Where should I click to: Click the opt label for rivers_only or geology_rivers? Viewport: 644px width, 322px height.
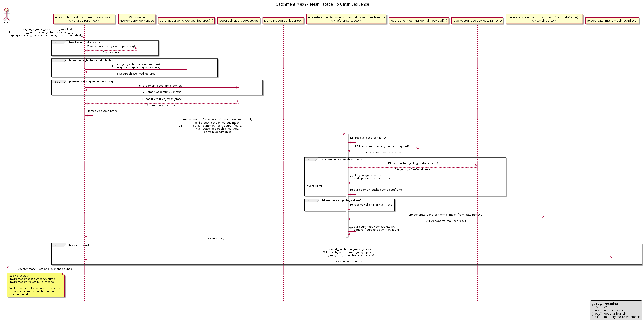[310, 201]
